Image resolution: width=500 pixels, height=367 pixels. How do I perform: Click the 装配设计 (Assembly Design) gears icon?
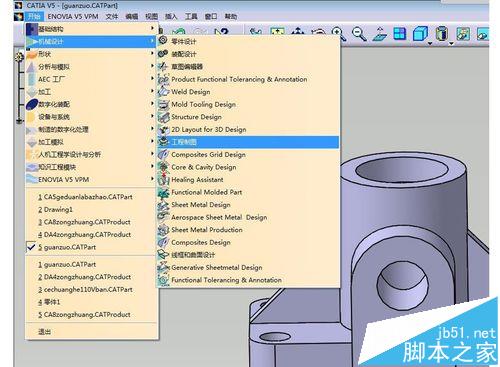(x=163, y=53)
